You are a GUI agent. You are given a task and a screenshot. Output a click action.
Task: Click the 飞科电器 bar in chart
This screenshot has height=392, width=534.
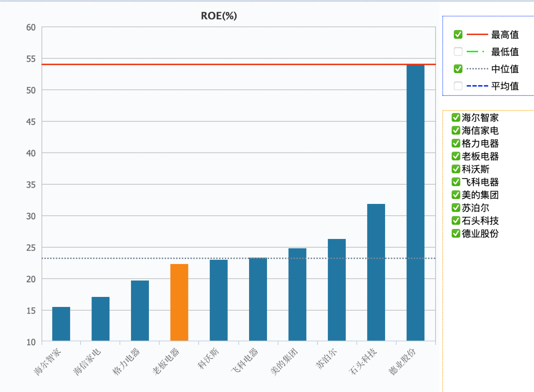click(258, 299)
